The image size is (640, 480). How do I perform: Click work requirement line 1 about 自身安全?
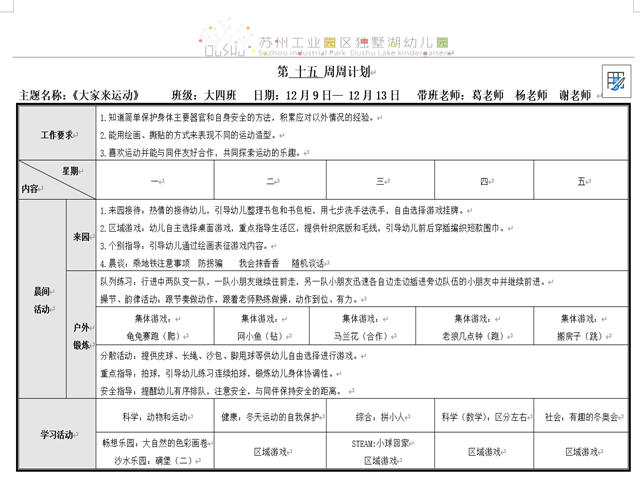(x=238, y=118)
